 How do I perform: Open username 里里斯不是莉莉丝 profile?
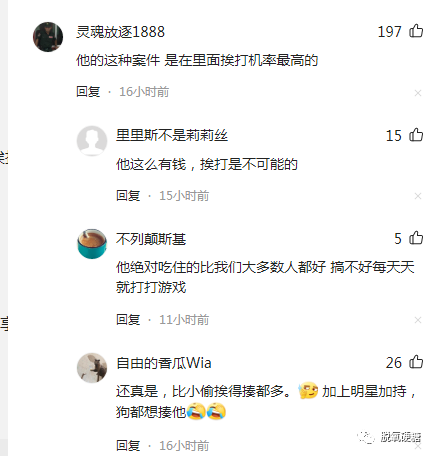pos(172,136)
